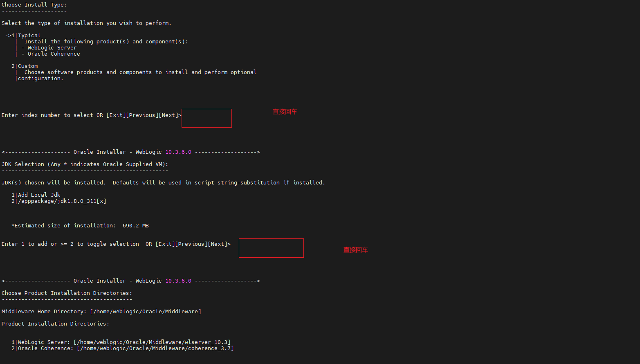
Task: Click [Previous] in the "toggle selection" prompt
Action: pyautogui.click(x=191, y=244)
